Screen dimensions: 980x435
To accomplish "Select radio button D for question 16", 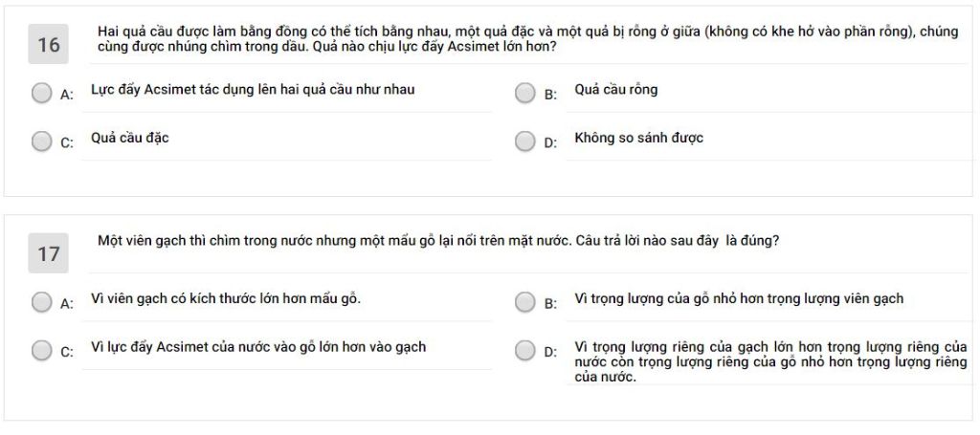I will (525, 141).
